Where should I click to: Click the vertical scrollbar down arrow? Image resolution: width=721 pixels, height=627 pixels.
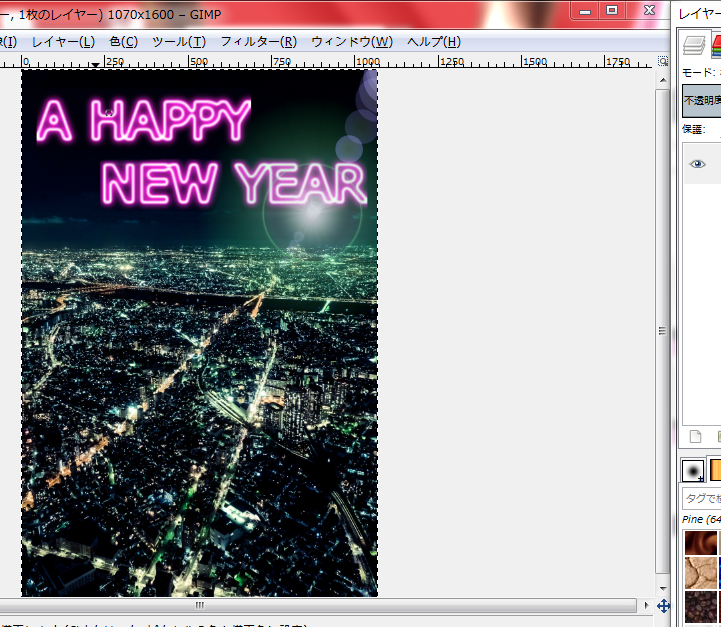pos(663,588)
